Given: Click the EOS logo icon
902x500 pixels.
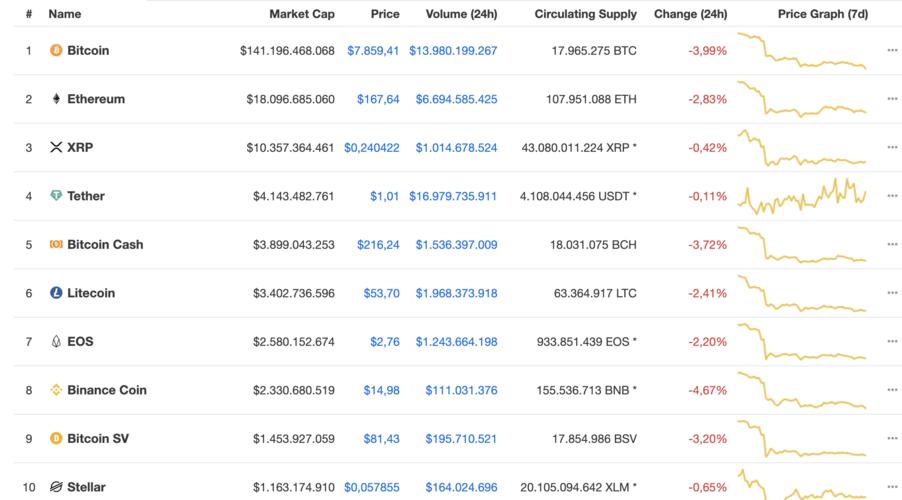Looking at the screenshot, I should pos(56,341).
